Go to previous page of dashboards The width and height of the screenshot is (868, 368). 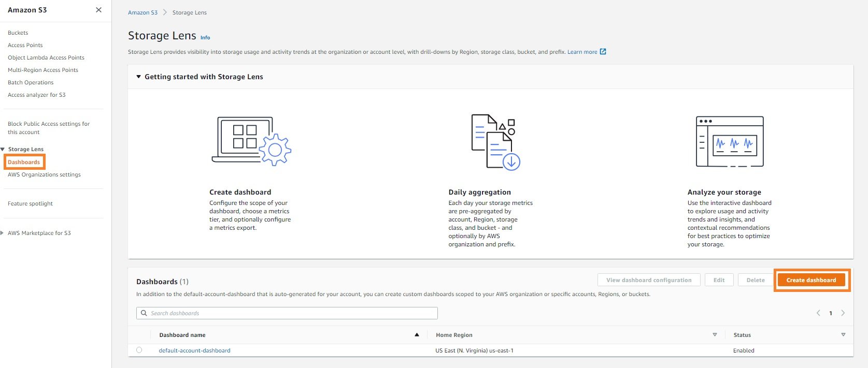(818, 313)
